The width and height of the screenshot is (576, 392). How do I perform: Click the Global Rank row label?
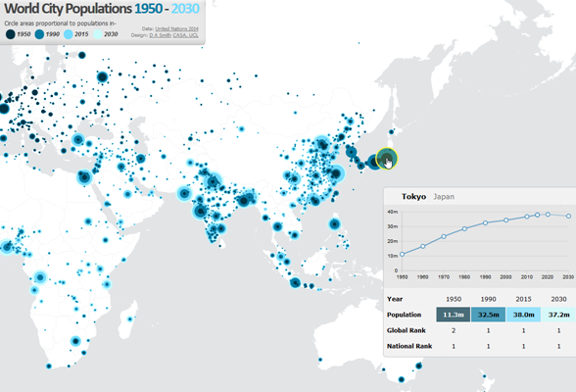tap(407, 330)
